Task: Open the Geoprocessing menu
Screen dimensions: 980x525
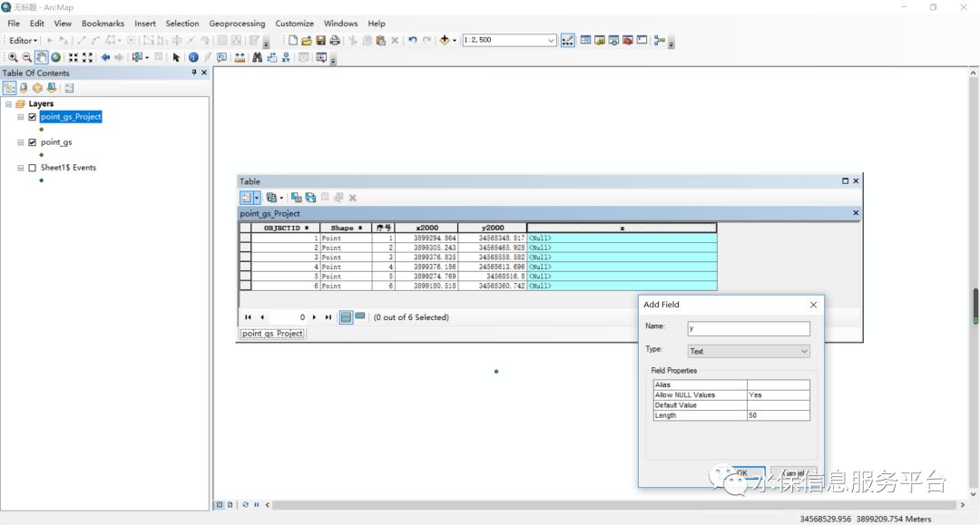Action: tap(237, 23)
